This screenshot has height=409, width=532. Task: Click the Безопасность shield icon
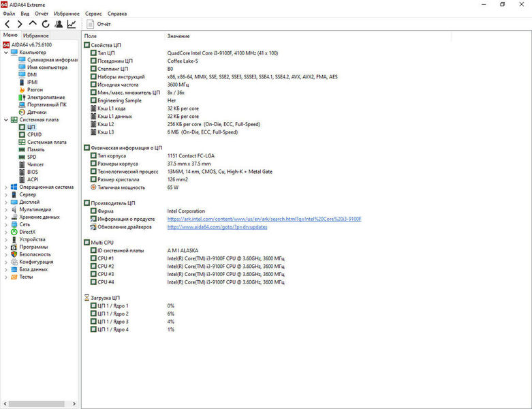[x=14, y=254]
